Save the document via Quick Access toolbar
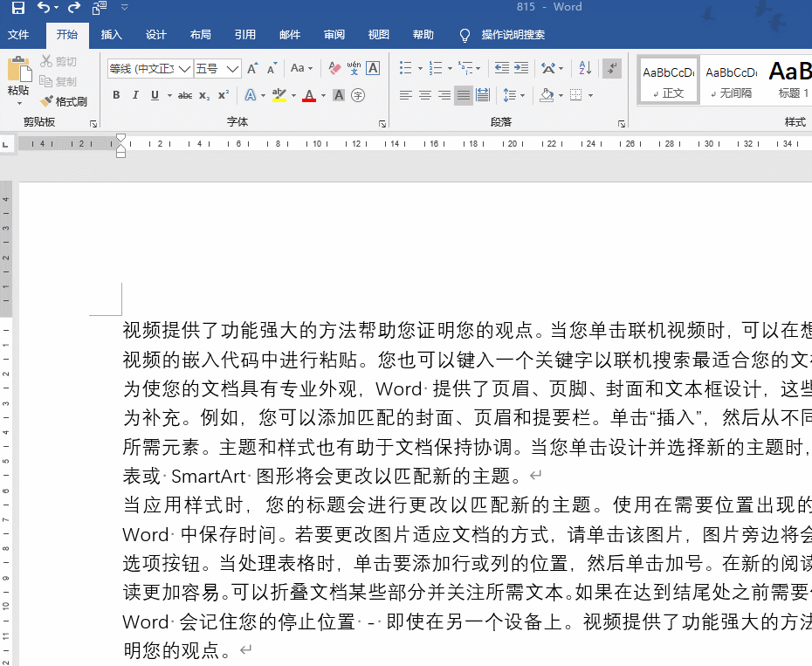Viewport: 812px width, 666px height. pyautogui.click(x=17, y=7)
